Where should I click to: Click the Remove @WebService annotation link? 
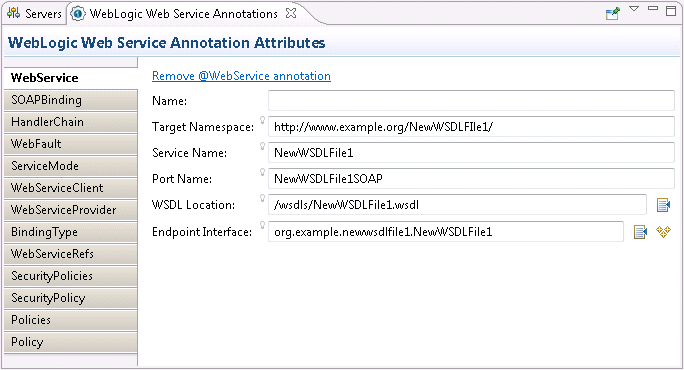[241, 76]
